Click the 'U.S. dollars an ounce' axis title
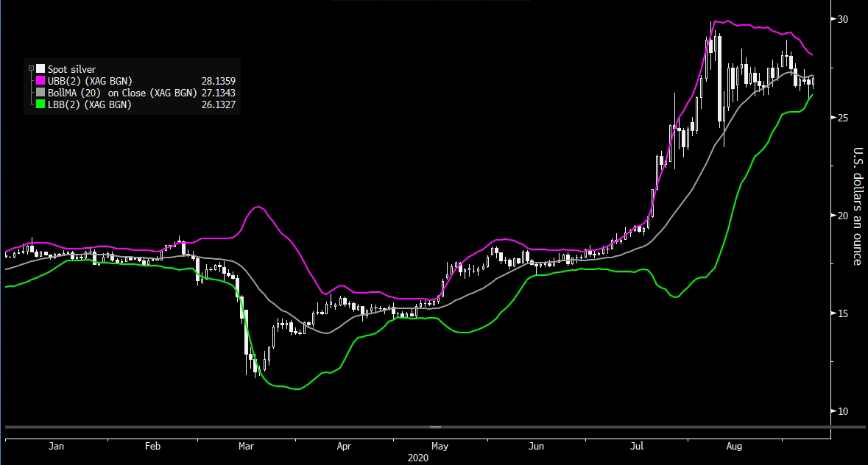This screenshot has width=868, height=465. [858, 206]
